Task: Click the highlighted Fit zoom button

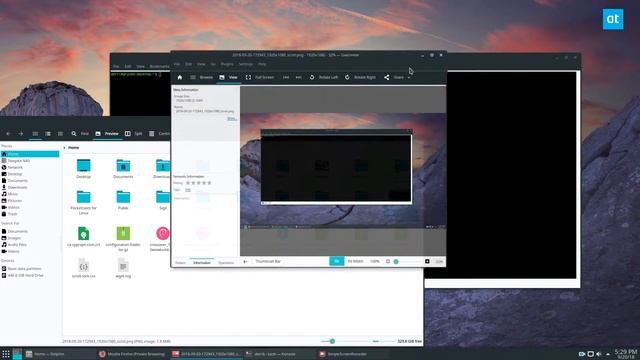Action: tap(337, 261)
